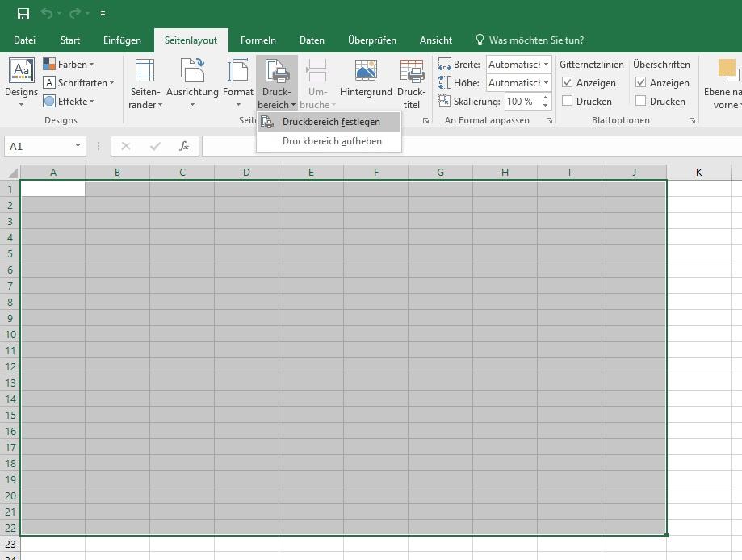
Task: Open the Höhe height dropdown
Action: coord(547,83)
